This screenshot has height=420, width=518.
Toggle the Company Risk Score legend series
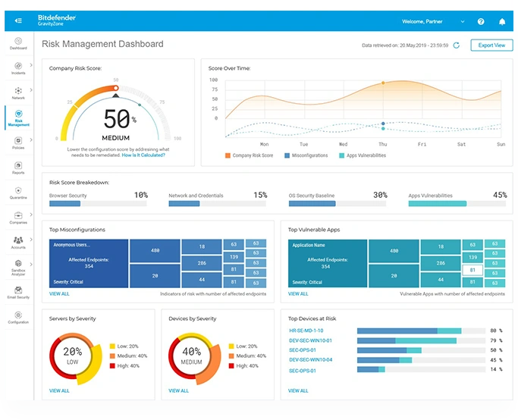(249, 155)
